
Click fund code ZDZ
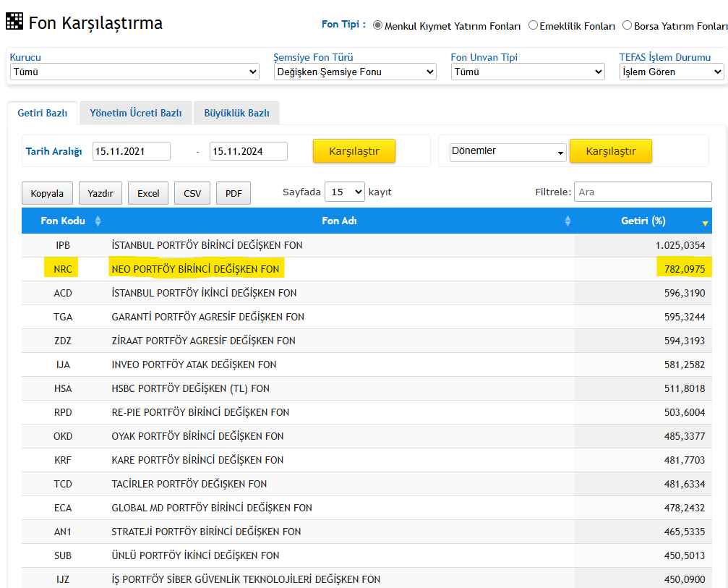coord(63,341)
